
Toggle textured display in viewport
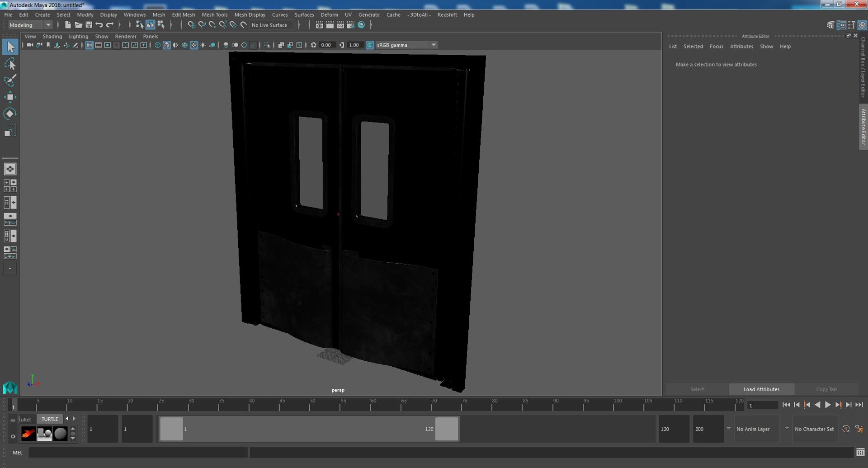point(194,45)
